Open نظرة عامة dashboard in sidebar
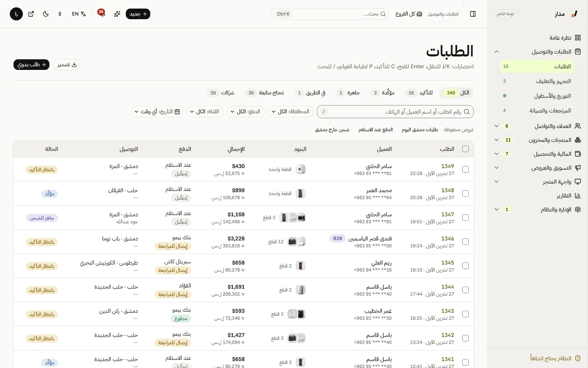Image resolution: width=588 pixels, height=368 pixels. click(x=537, y=38)
